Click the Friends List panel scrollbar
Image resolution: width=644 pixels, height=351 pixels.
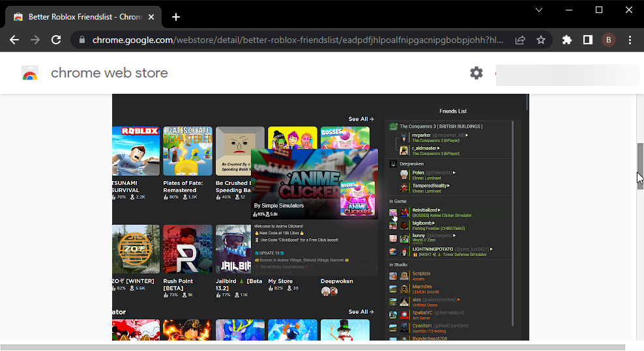[512, 224]
